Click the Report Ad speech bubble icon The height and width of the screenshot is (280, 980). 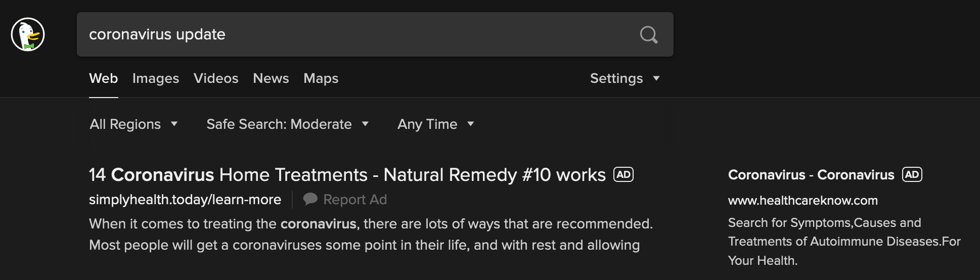(x=310, y=199)
